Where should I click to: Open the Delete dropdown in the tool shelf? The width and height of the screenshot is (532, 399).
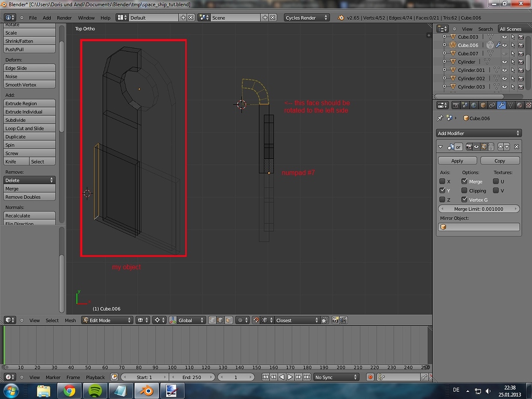coord(29,180)
